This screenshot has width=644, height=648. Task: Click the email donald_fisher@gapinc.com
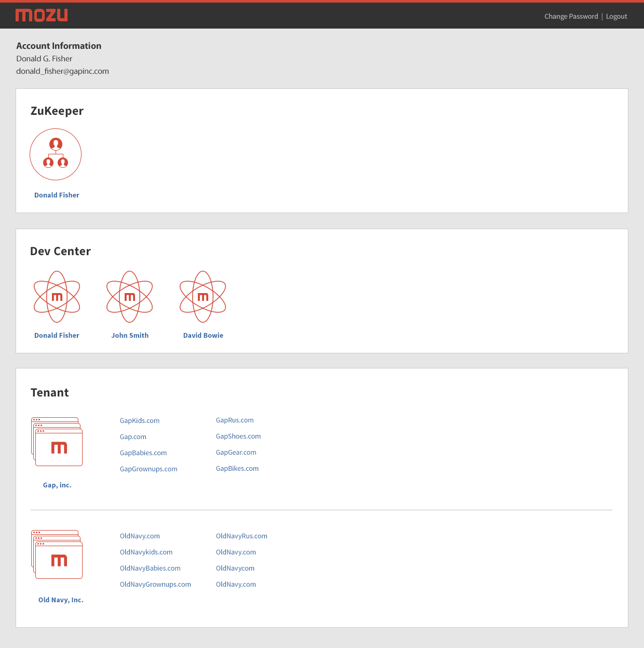pyautogui.click(x=62, y=71)
